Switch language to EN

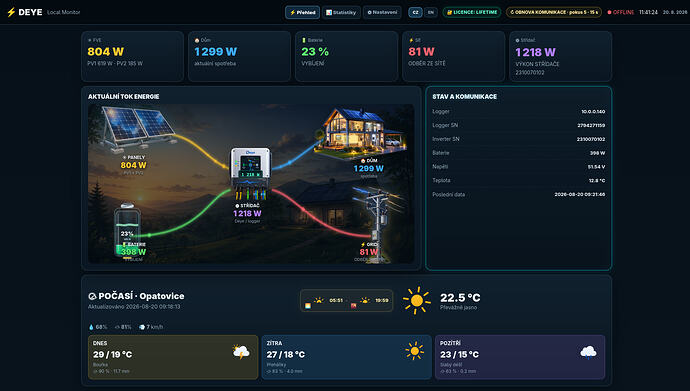click(x=430, y=12)
